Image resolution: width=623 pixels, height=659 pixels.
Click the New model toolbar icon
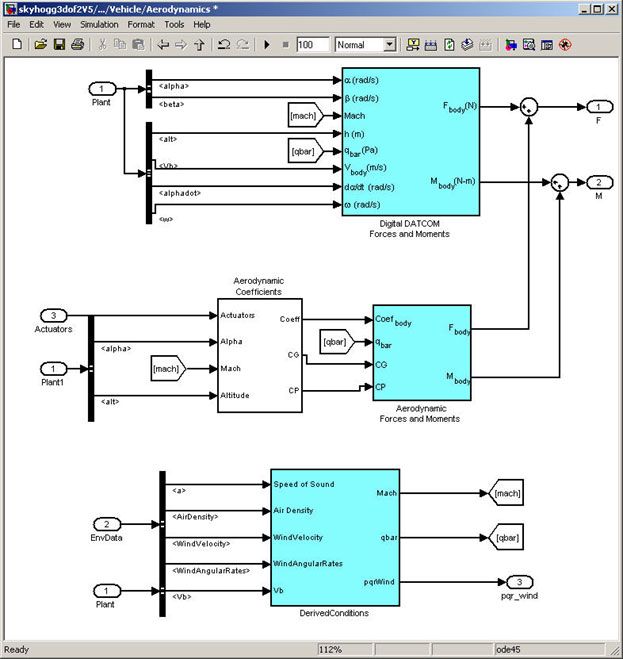(17, 44)
